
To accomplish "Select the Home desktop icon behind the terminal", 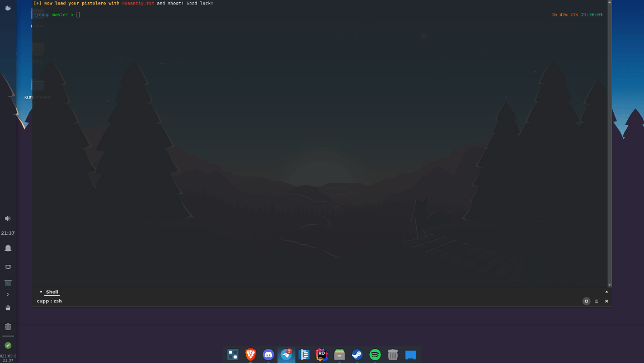I will click(37, 18).
